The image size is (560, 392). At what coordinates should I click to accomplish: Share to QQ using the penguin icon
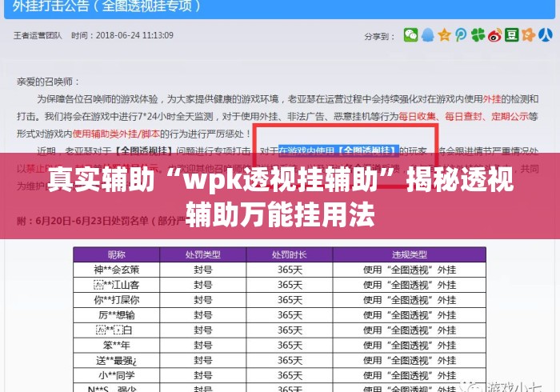tap(427, 35)
